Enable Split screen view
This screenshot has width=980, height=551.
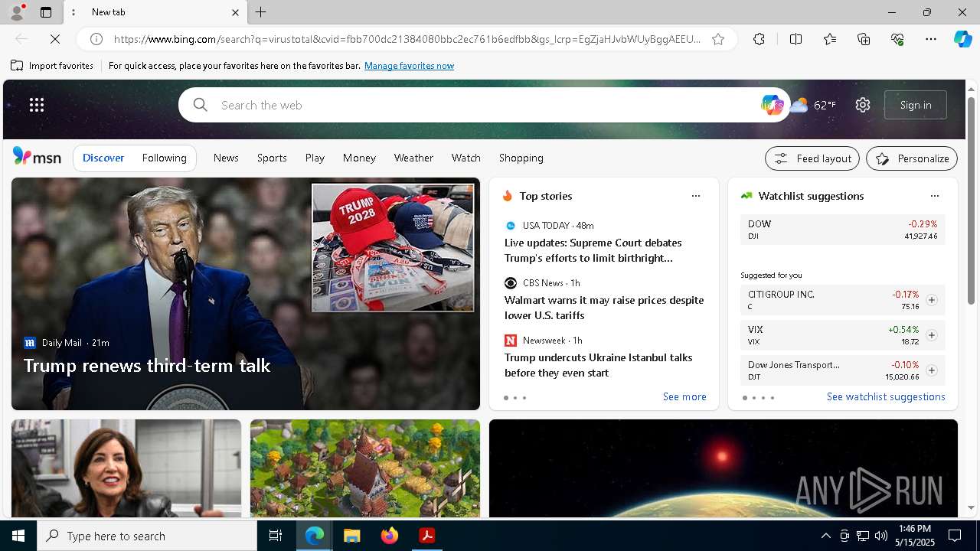click(795, 39)
